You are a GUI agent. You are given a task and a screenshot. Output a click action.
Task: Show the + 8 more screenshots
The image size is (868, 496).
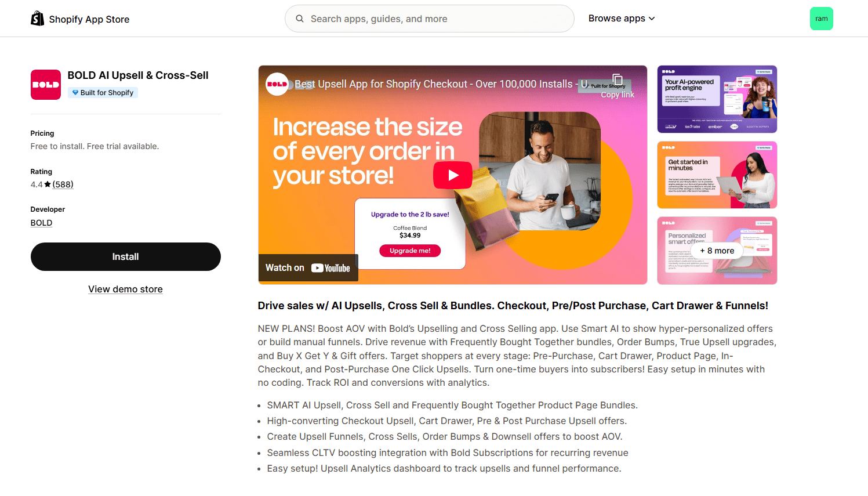point(717,251)
